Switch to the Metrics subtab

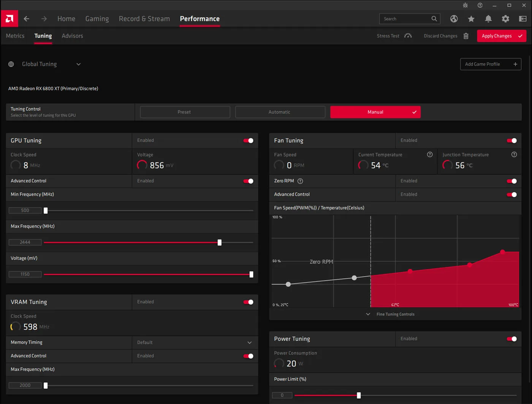[15, 36]
